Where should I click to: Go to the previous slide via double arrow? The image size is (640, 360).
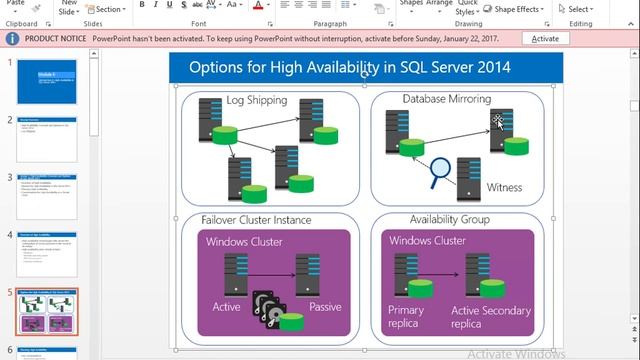[x=634, y=329]
